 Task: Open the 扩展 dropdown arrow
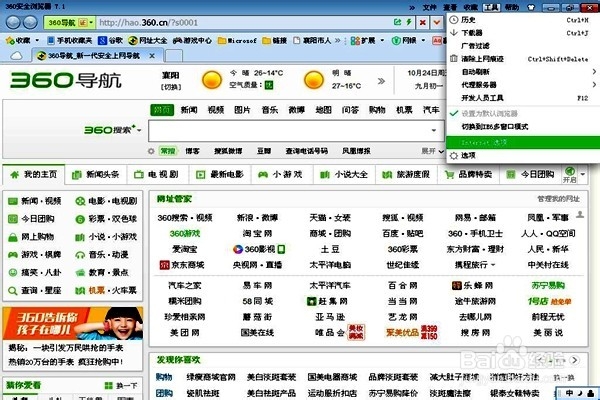click(382, 40)
